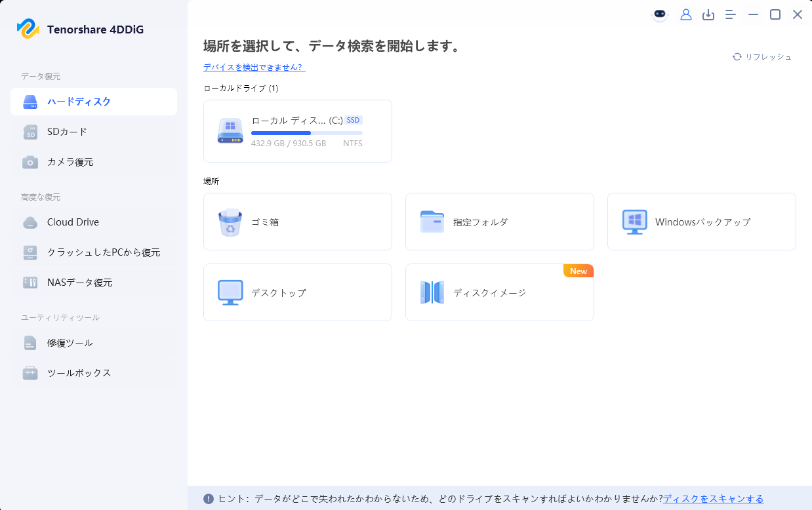This screenshot has width=812, height=510.
Task: Switch to ハードディスク menu item
Action: (x=94, y=102)
